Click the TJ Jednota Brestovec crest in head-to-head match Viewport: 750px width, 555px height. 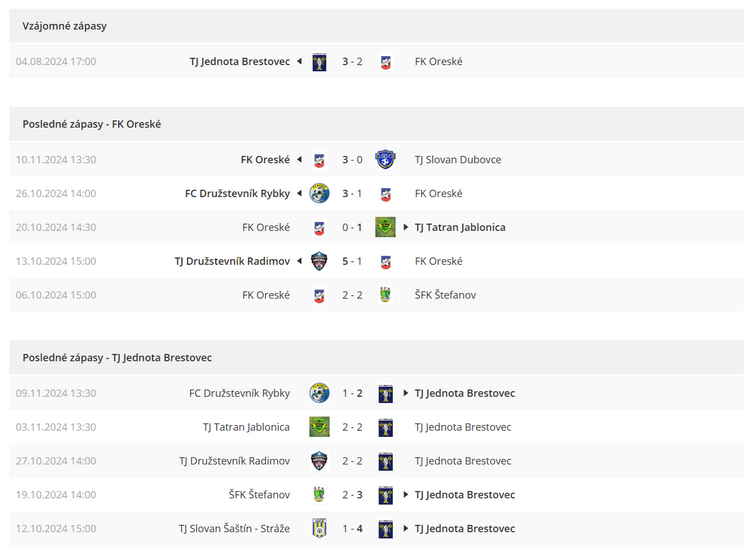click(319, 62)
